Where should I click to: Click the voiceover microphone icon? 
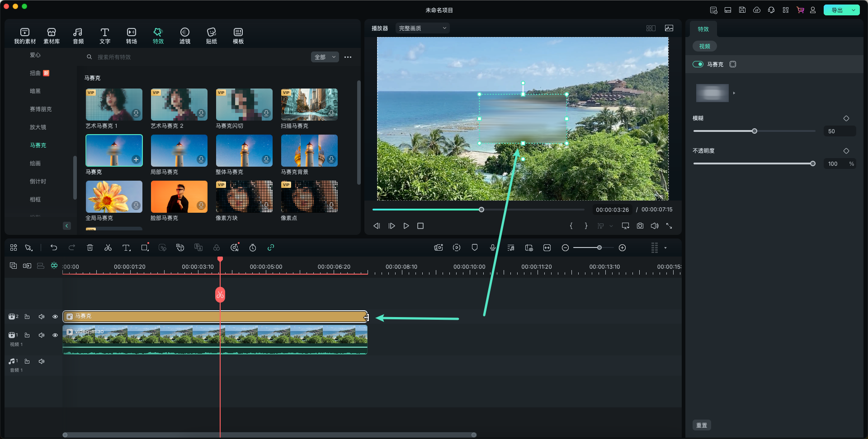(493, 248)
